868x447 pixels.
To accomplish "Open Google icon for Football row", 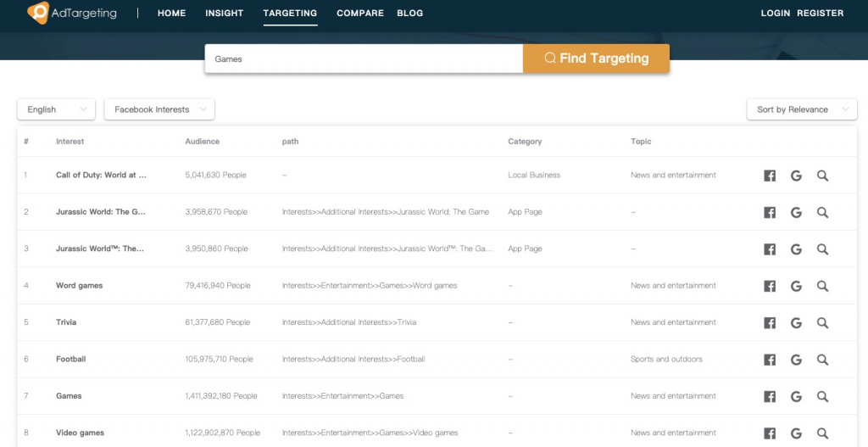I will (x=796, y=360).
